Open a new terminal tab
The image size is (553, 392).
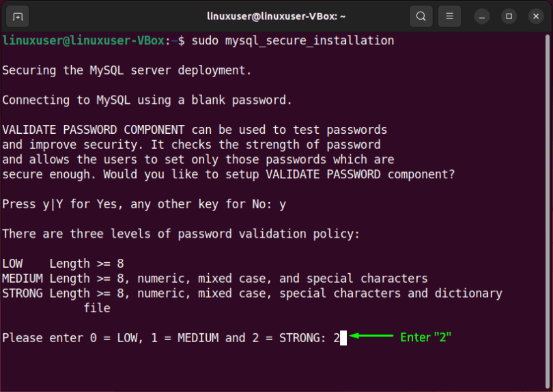[x=18, y=16]
